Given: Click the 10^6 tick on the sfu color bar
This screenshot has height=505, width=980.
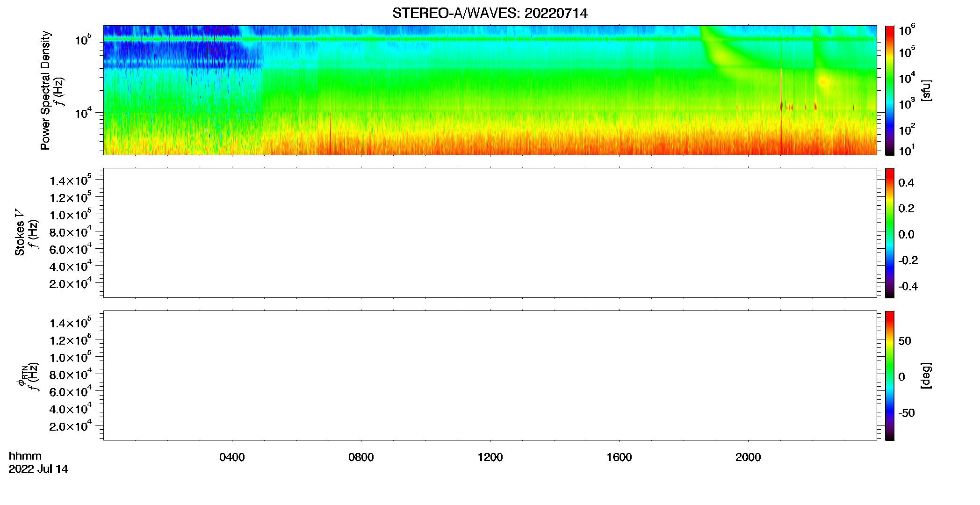Looking at the screenshot, I should [907, 30].
